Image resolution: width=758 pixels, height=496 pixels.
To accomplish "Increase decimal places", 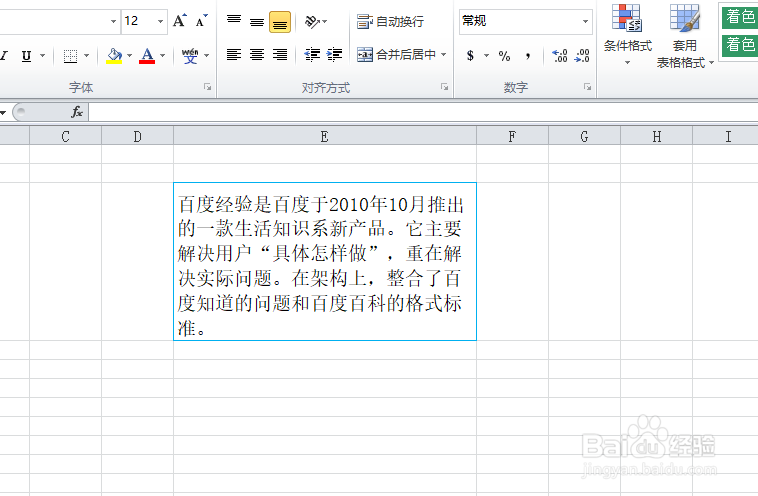I will [x=560, y=56].
